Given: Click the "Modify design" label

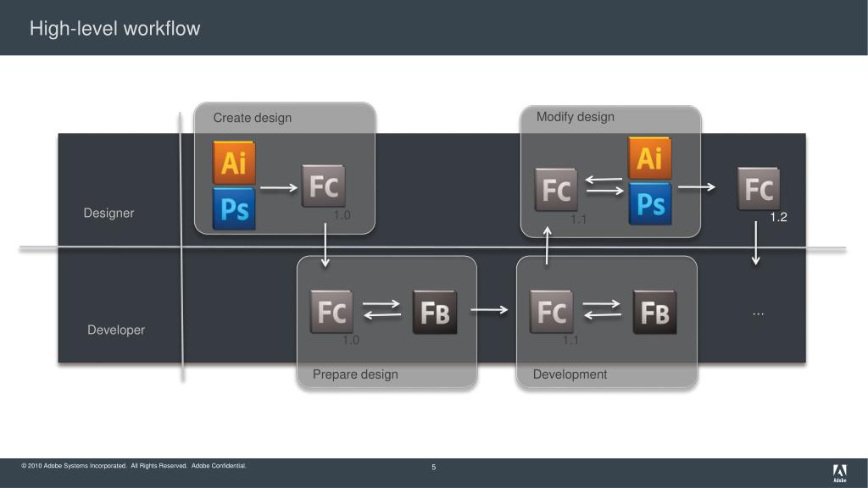Looking at the screenshot, I should [576, 117].
